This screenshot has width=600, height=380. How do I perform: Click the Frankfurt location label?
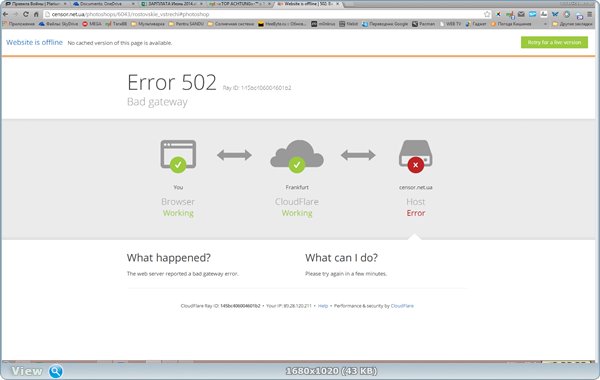pos(297,187)
